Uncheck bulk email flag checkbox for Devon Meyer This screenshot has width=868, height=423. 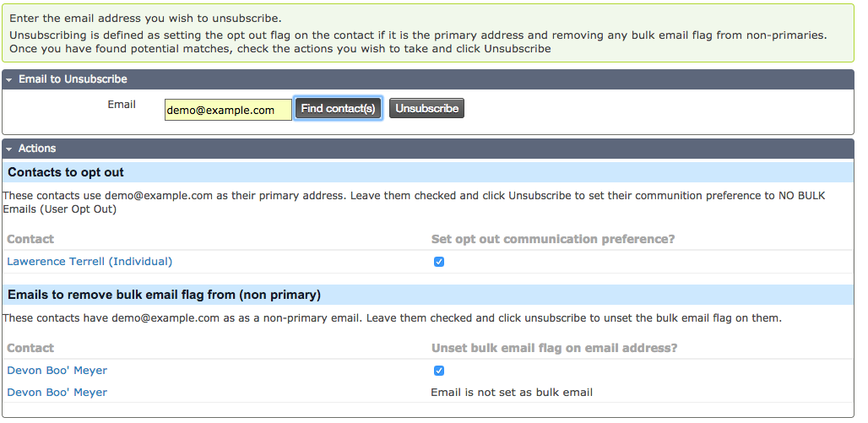coord(439,371)
